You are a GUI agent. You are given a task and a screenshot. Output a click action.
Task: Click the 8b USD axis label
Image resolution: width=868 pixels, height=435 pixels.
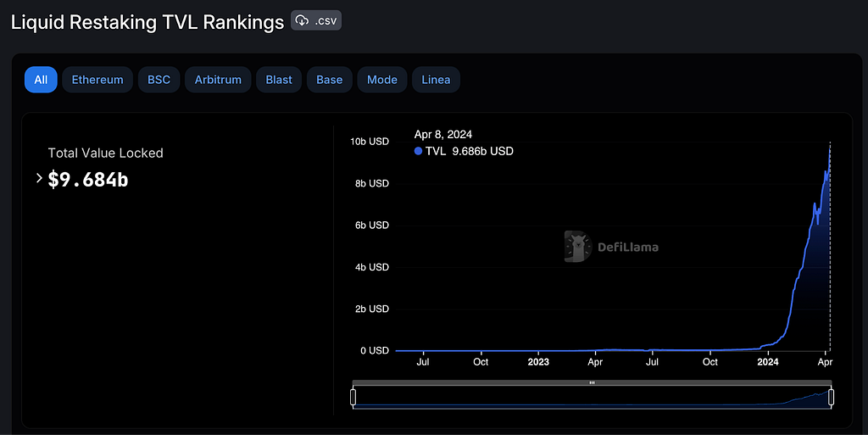pos(372,183)
